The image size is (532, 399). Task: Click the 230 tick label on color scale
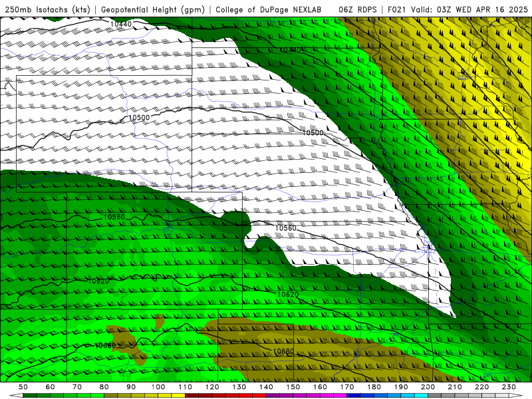509,387
